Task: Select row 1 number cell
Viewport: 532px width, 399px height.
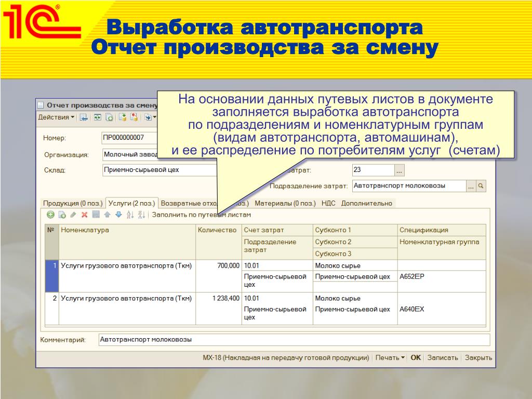Action: click(52, 276)
